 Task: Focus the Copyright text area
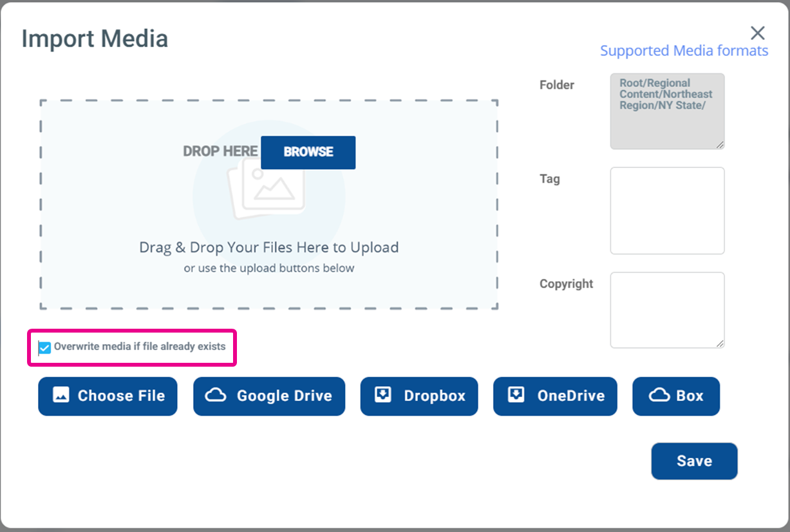pos(668,310)
